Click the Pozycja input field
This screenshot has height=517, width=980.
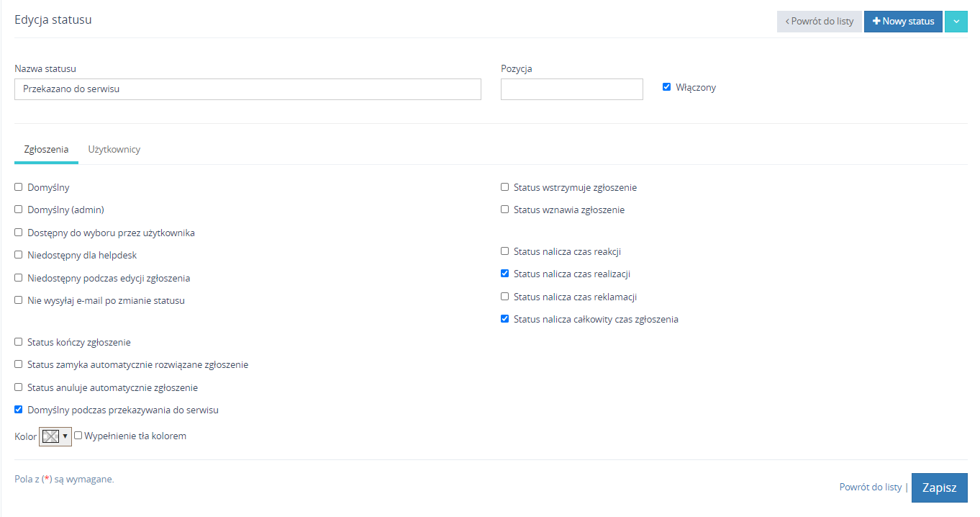coord(572,89)
